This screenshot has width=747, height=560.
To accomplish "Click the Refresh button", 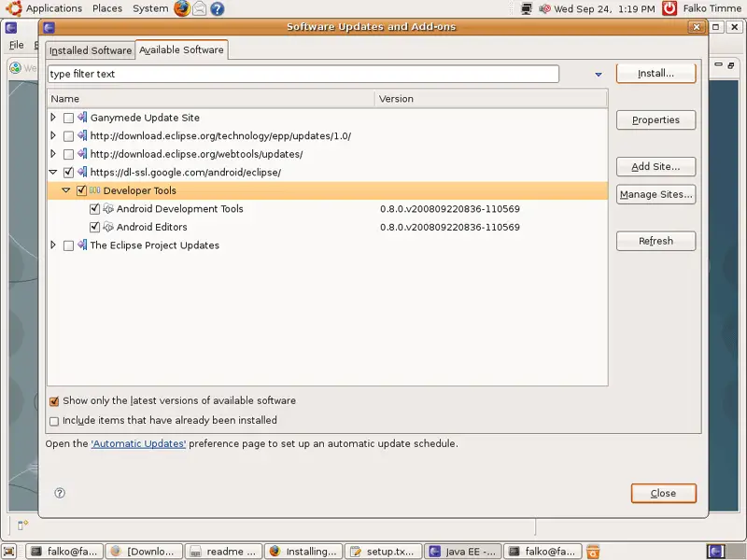I will 656,241.
